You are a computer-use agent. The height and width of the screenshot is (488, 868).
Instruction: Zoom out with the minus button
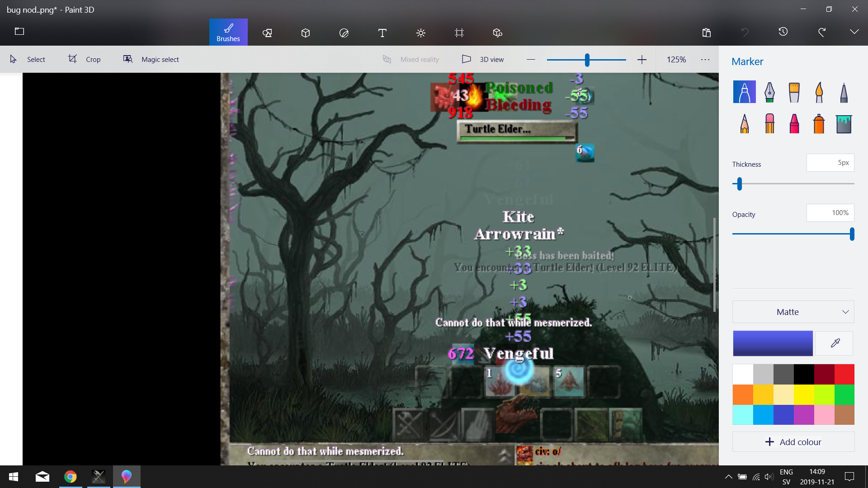click(x=531, y=59)
